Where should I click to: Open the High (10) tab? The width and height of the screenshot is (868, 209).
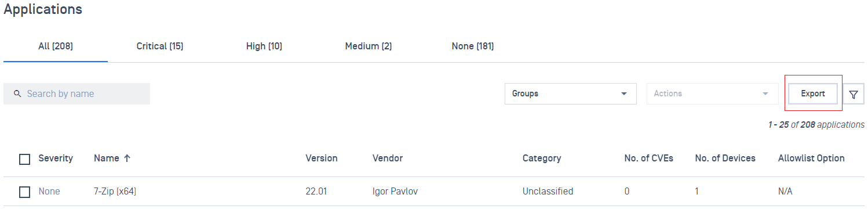pos(264,46)
